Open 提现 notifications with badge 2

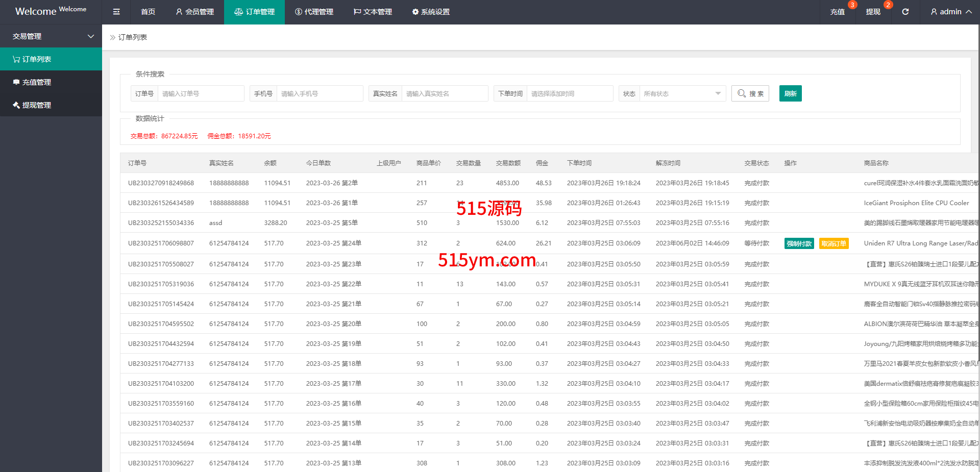873,12
